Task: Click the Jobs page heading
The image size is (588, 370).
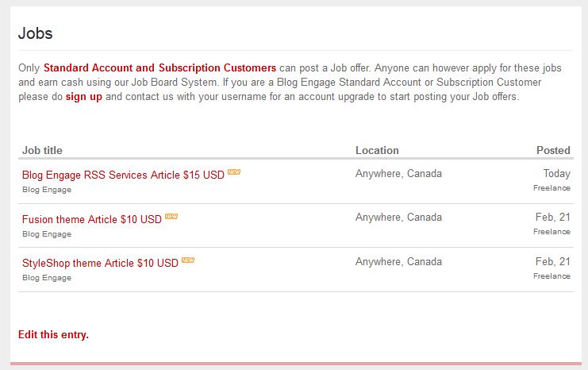Action: 36,33
